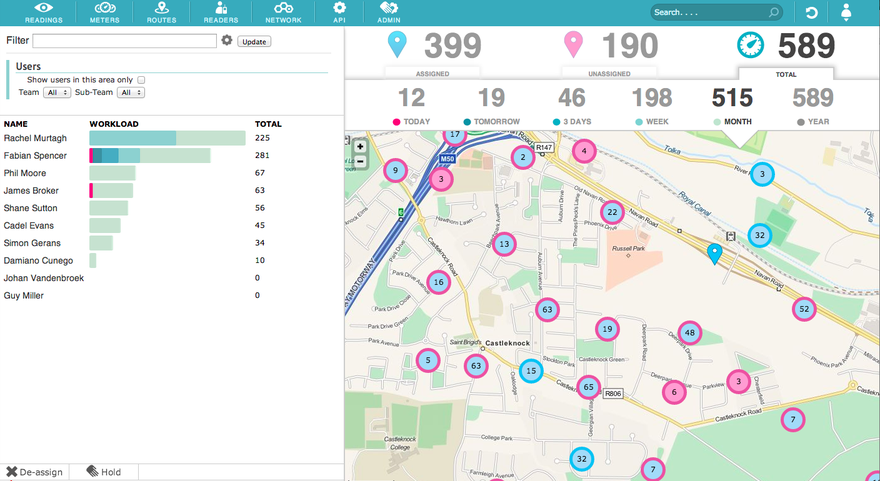Select user Cadel Evans
This screenshot has height=481, width=880.
click(29, 225)
